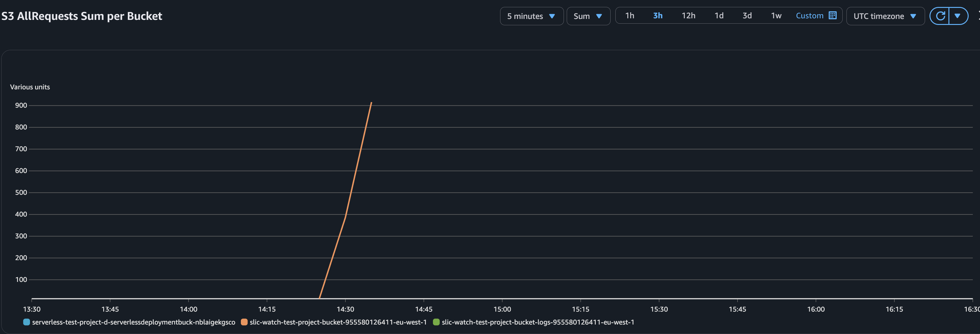Expand the refresh interval options arrow
This screenshot has height=334, width=980.
pyautogui.click(x=958, y=16)
